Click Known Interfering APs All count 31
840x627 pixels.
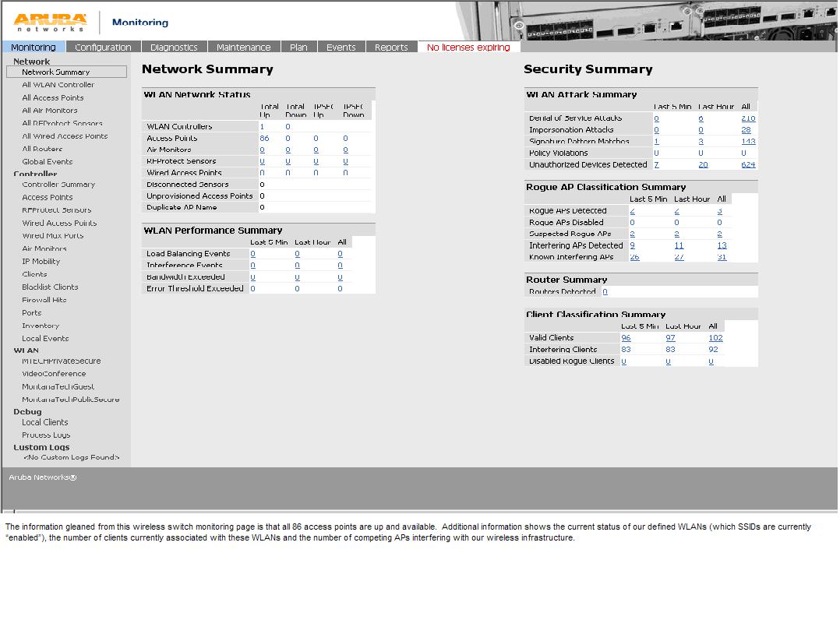(x=722, y=257)
